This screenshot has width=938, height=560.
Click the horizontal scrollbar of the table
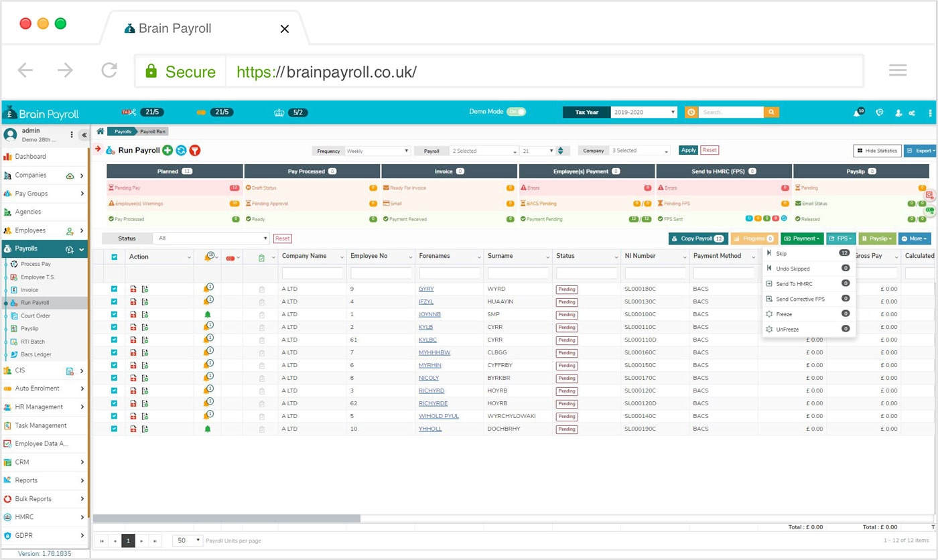pyautogui.click(x=226, y=518)
